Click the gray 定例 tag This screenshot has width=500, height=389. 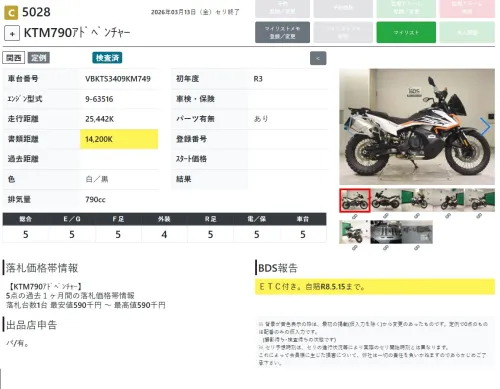(39, 58)
